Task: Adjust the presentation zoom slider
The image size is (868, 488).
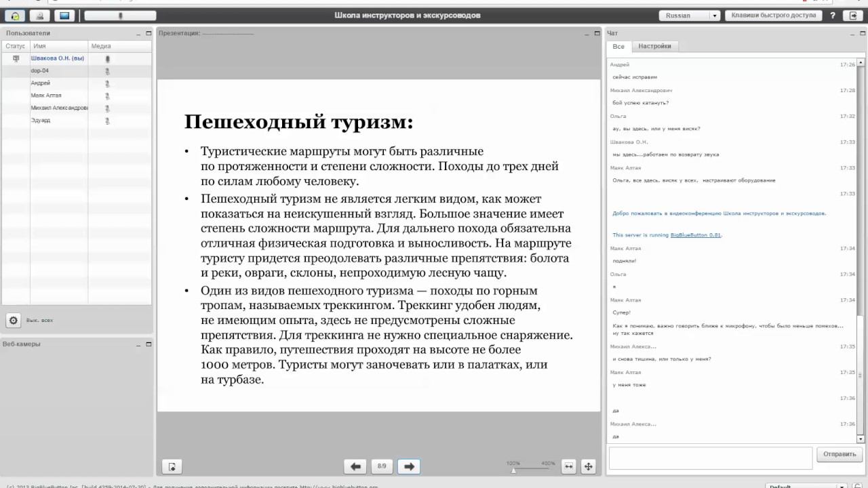Action: 513,469
